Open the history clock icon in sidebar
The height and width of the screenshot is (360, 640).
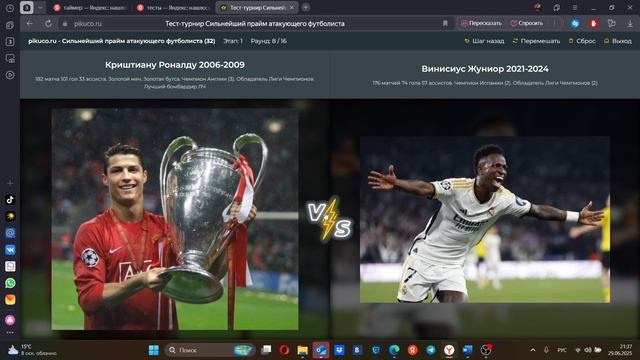(10, 8)
